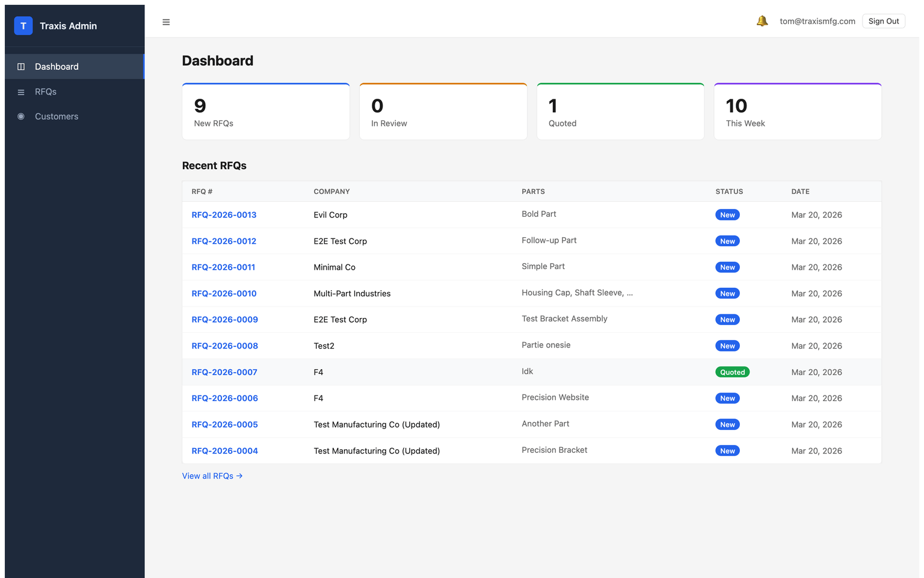Click Traxis Admin title text
The width and height of the screenshot is (924, 578).
coord(68,26)
